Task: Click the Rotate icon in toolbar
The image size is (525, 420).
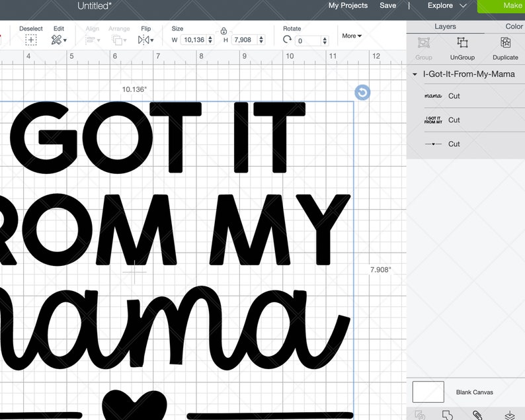Action: pos(287,40)
